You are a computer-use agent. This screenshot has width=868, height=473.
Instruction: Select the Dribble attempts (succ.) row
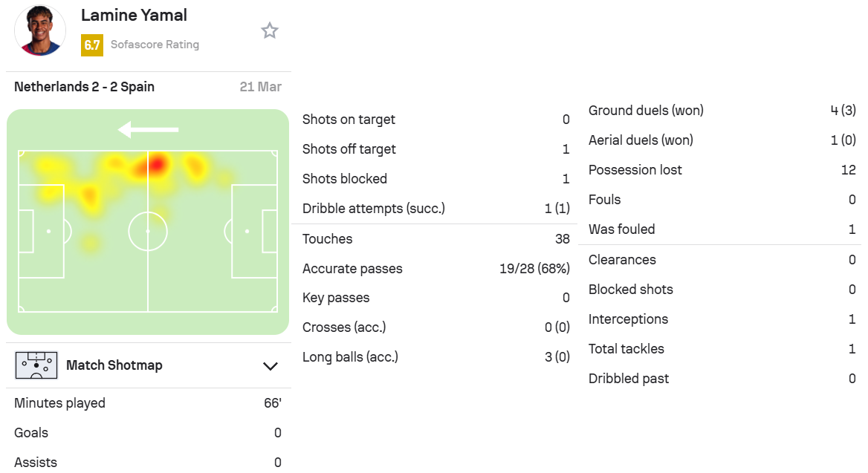point(435,209)
